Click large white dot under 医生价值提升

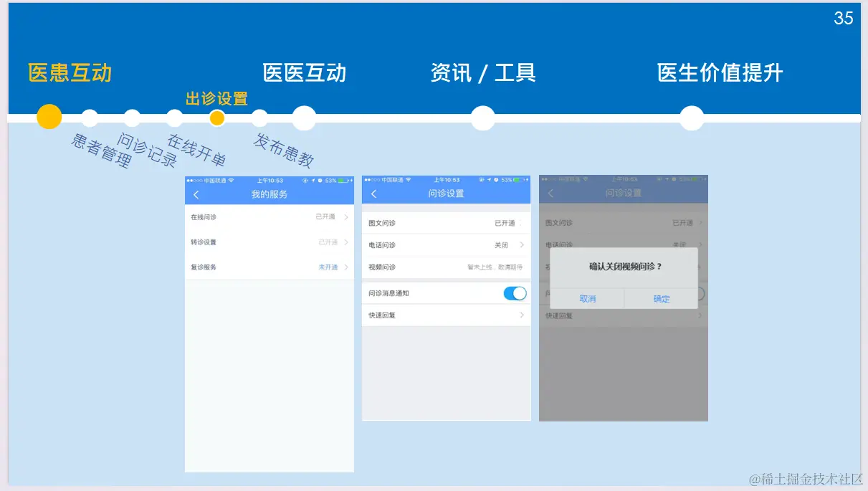692,118
